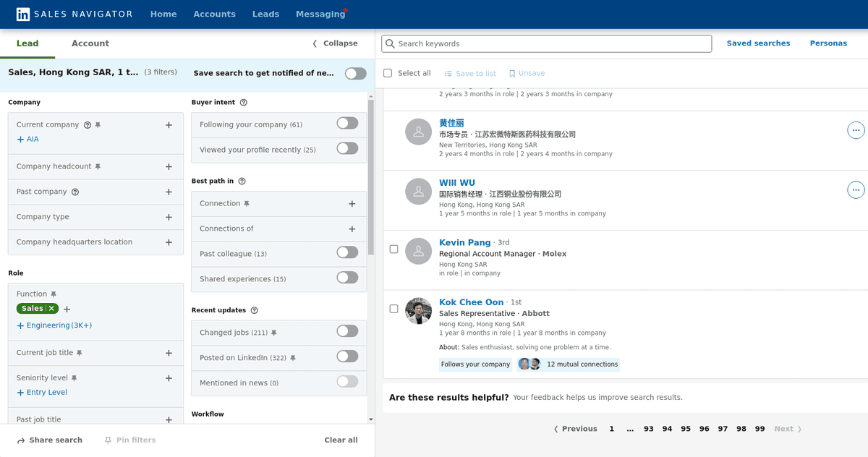Click Share search
Image resolution: width=868 pixels, height=457 pixels.
coord(50,440)
